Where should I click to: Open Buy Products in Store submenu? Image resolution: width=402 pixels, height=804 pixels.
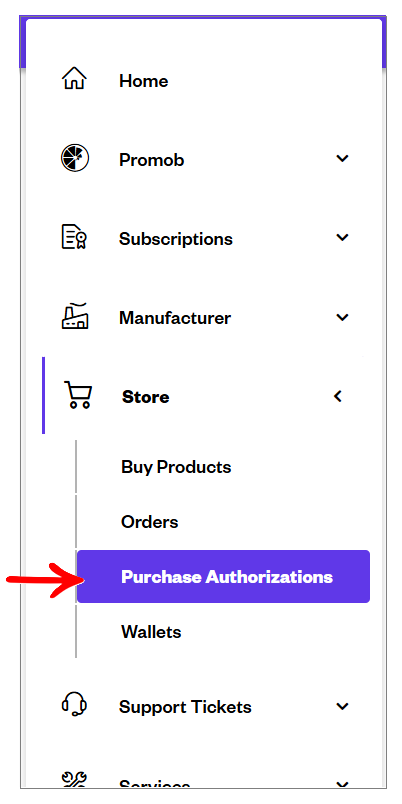coord(176,467)
